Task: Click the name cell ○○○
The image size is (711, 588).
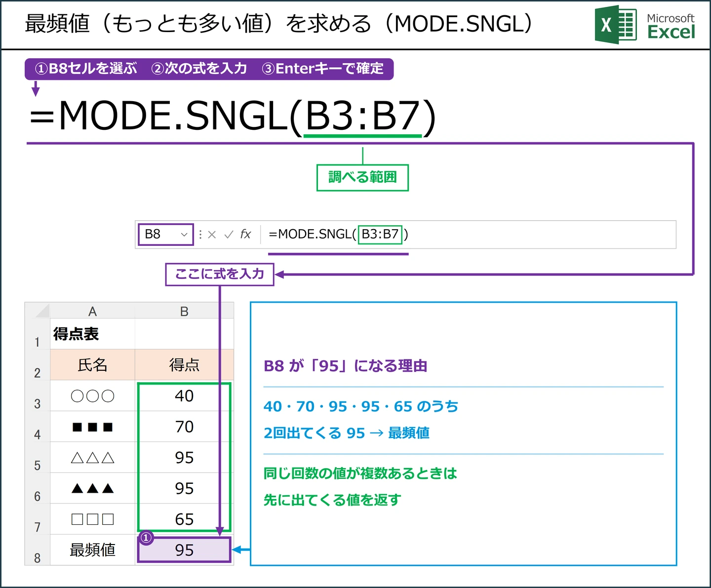Action: [x=92, y=396]
